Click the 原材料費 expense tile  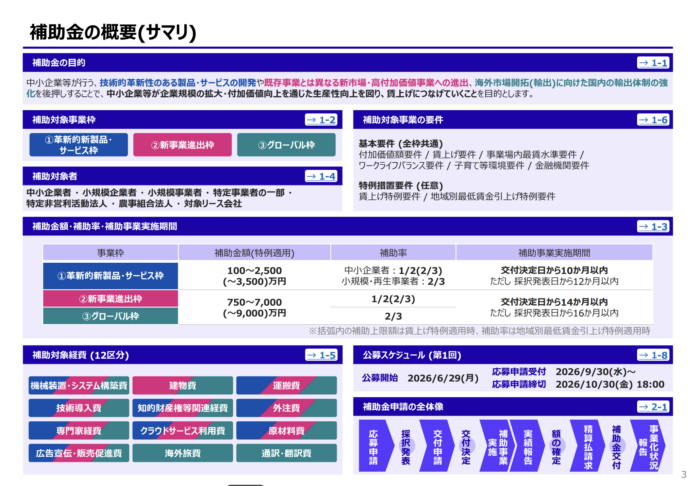(x=287, y=431)
